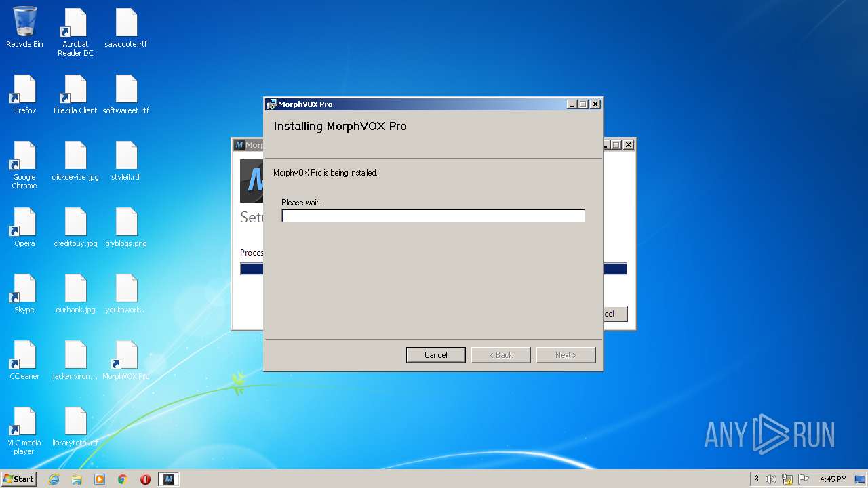
Task: Open Acrobat Reader DC shortcut
Action: coord(75,33)
